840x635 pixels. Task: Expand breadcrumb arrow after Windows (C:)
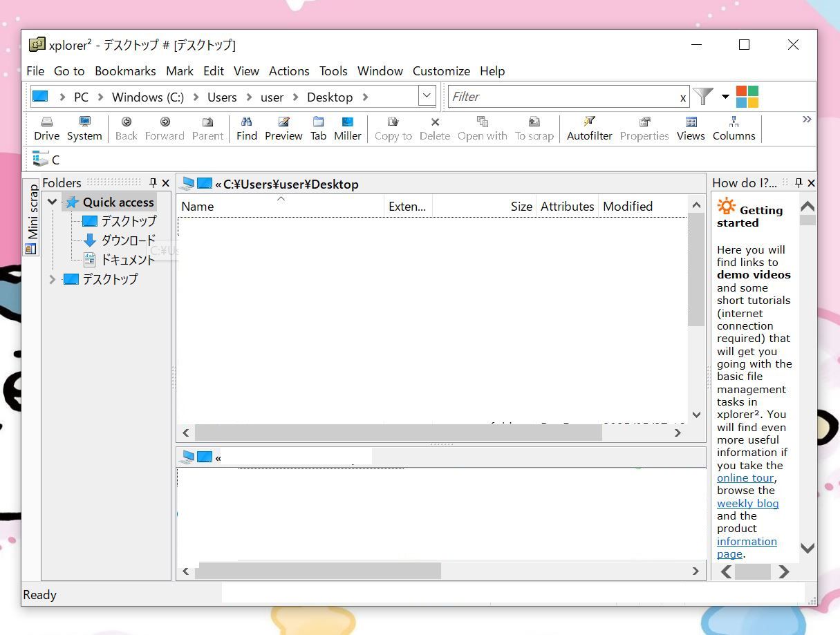(196, 97)
